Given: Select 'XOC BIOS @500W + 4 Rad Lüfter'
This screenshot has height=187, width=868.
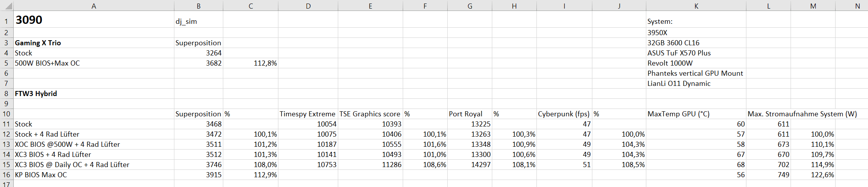Looking at the screenshot, I should point(94,144).
